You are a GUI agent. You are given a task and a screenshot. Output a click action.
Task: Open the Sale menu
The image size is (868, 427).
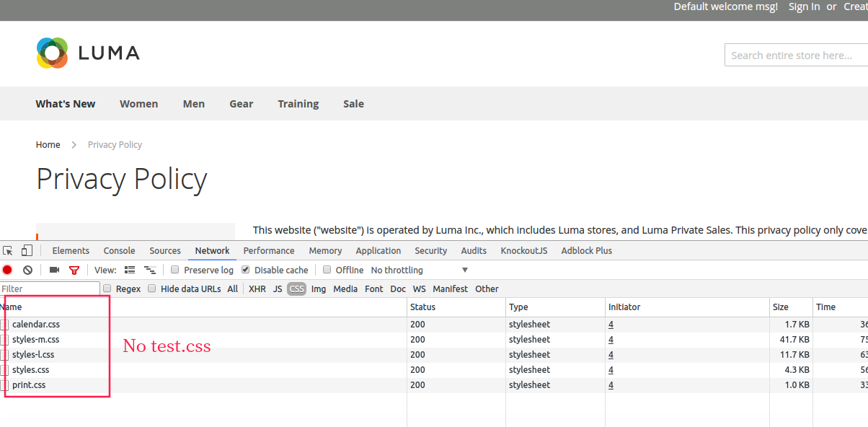[354, 104]
